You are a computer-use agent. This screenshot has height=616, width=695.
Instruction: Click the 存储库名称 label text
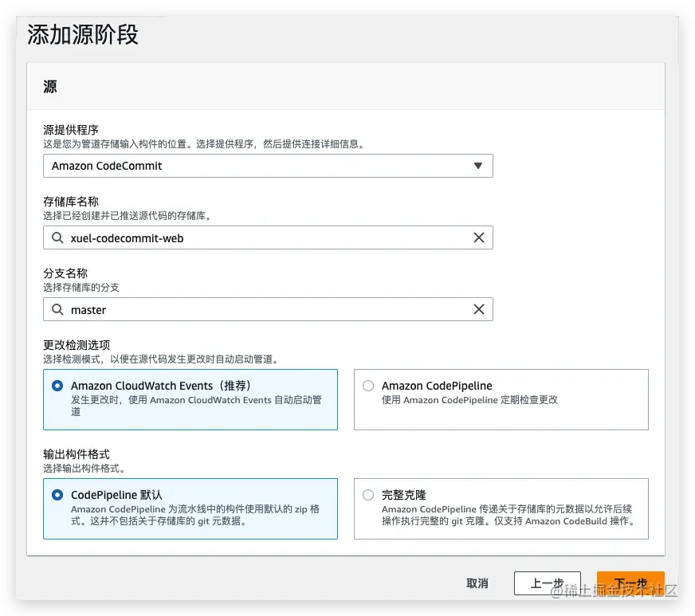[x=71, y=202]
